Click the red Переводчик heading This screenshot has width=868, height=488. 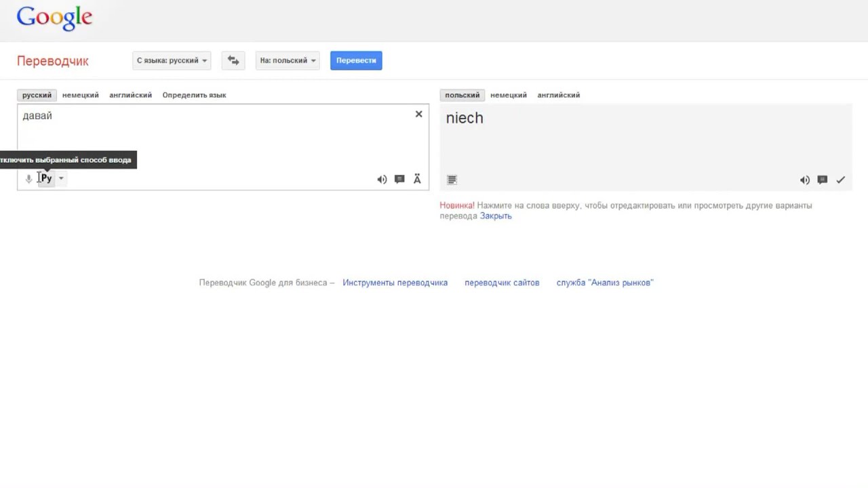point(53,60)
